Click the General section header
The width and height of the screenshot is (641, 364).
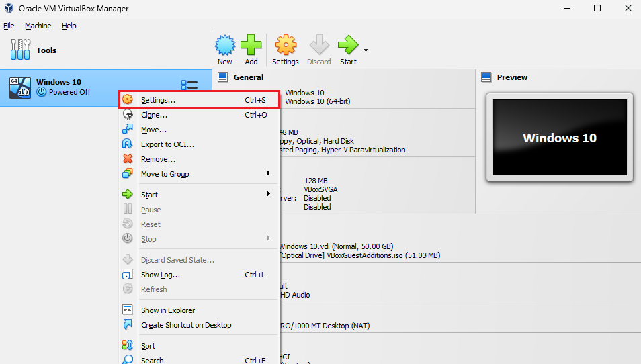tap(249, 77)
